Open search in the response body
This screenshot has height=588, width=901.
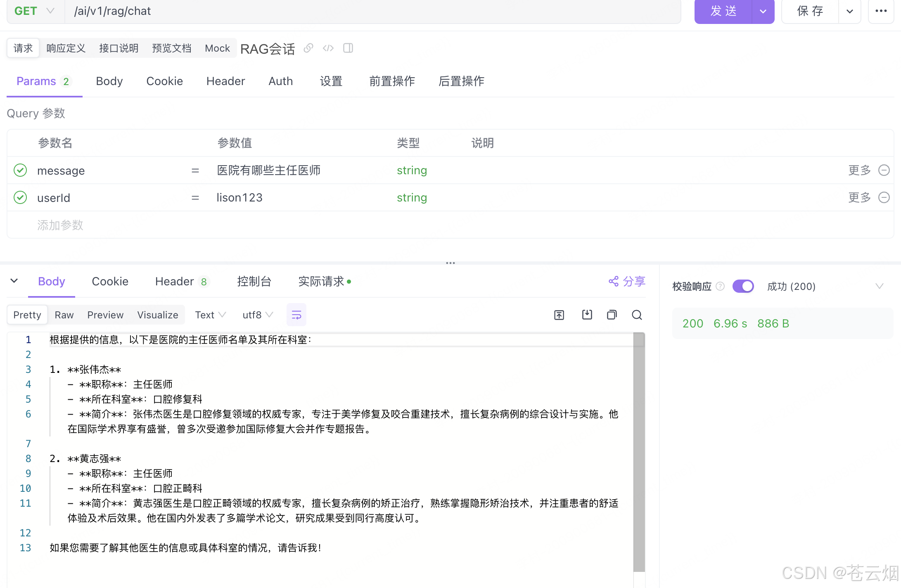pos(637,315)
